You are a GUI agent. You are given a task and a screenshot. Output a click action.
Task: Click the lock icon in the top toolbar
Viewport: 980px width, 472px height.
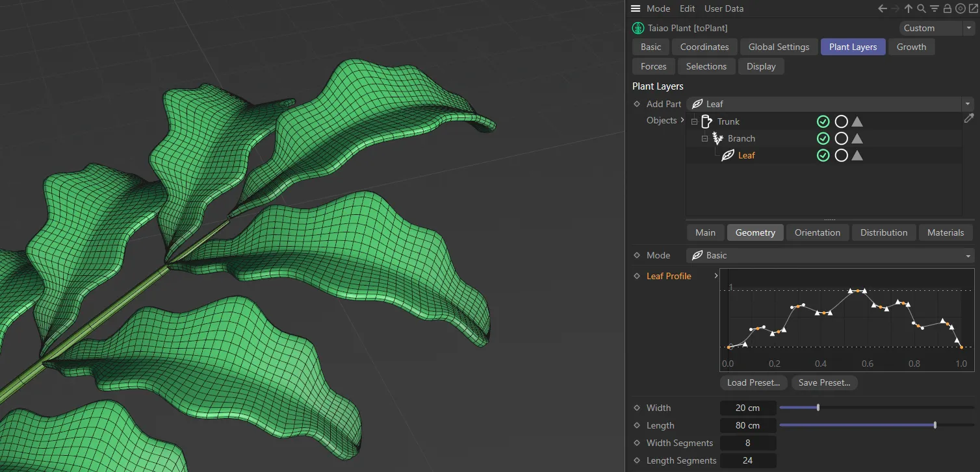(x=947, y=8)
